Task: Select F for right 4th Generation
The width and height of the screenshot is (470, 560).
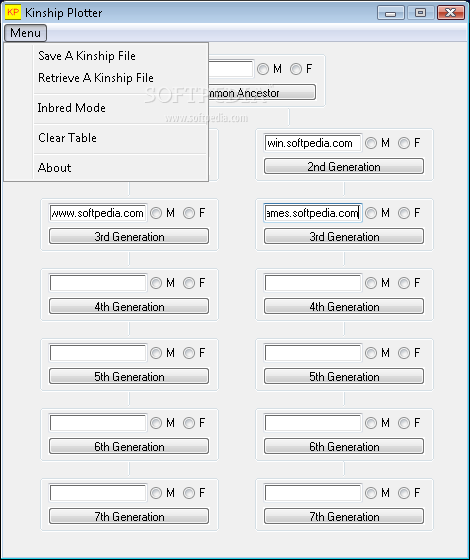Action: 404,283
